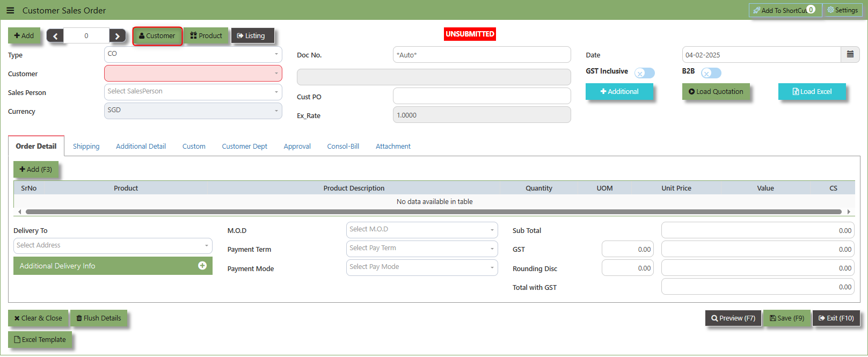Viewport: 868px width, 357px height.
Task: Expand Select M.O.D dropdown
Action: point(422,230)
